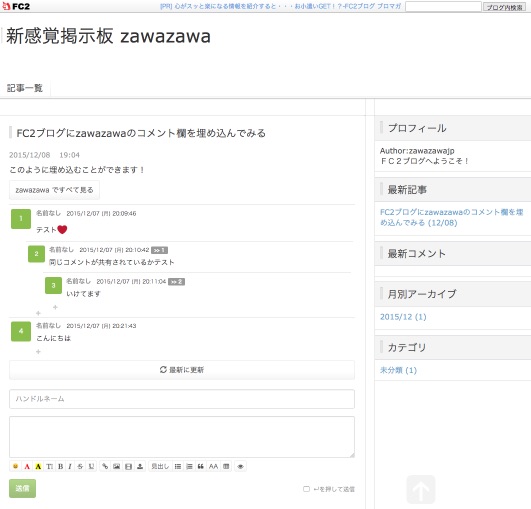Open the 見出し heading option

[x=160, y=466]
